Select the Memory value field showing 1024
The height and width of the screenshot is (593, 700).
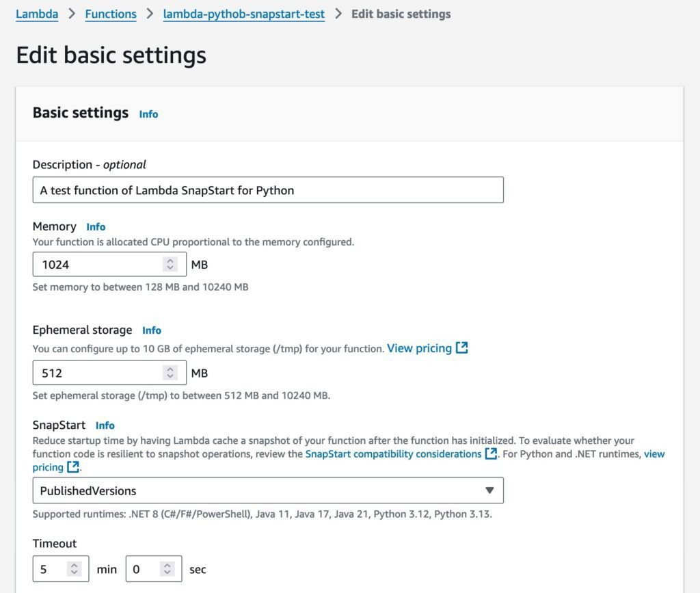click(x=96, y=264)
